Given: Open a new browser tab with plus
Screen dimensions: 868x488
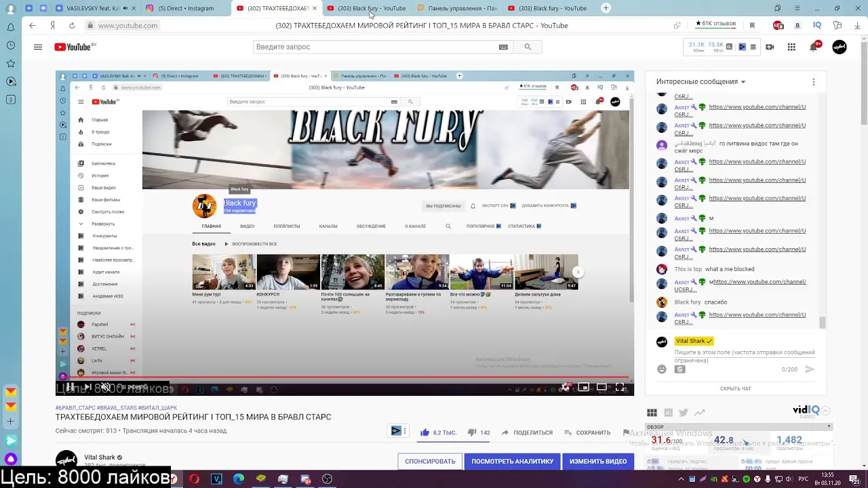Looking at the screenshot, I should [606, 8].
